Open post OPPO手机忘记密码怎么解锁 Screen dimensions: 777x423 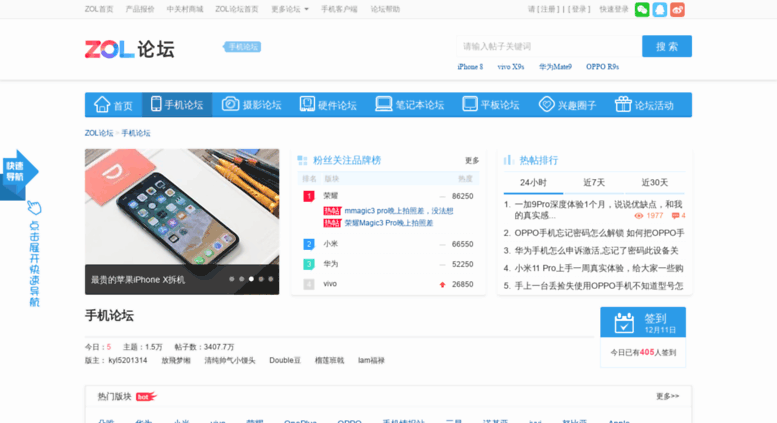coord(599,233)
